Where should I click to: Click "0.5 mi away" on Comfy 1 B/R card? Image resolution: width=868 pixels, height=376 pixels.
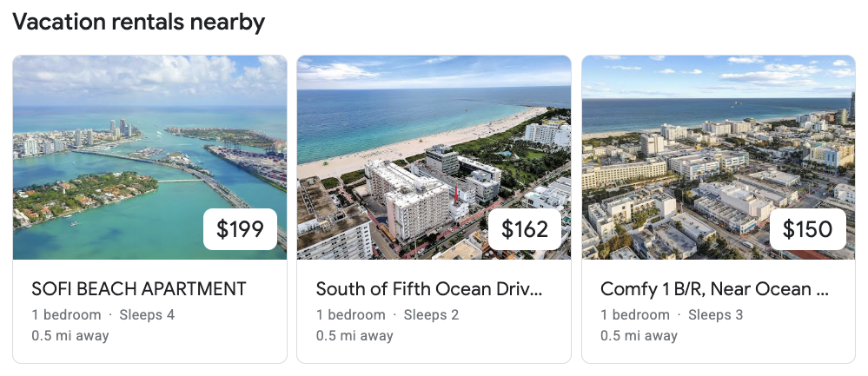tap(639, 335)
